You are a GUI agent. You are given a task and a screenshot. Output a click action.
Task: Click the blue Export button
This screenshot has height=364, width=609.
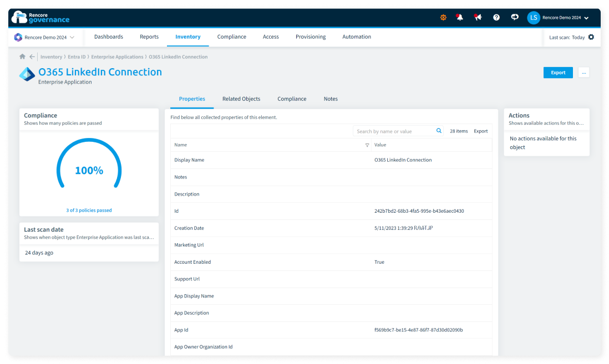(558, 73)
